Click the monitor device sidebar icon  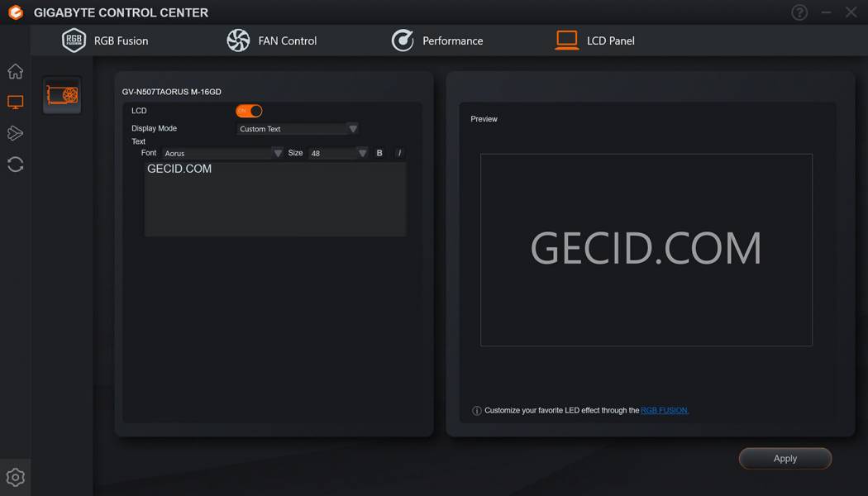16,102
